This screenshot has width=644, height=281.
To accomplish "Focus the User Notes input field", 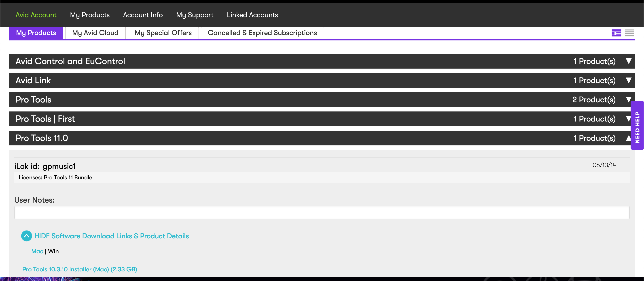I will coord(322,213).
